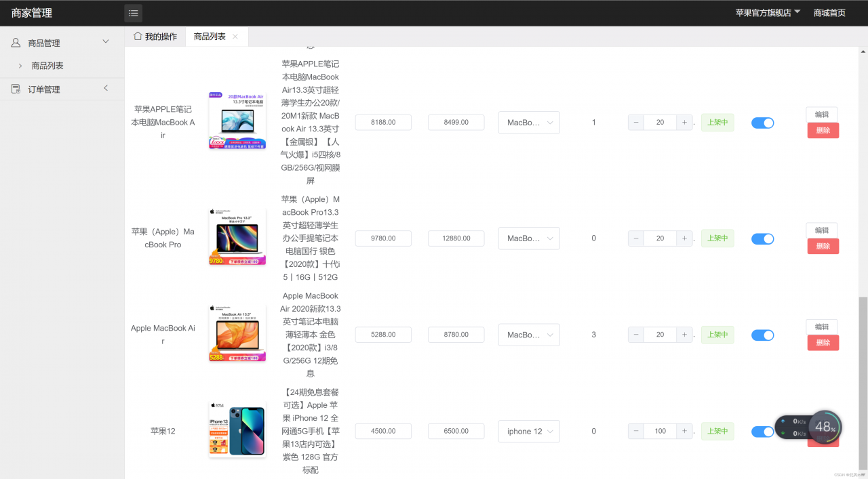Close the 商品列表 tab
The width and height of the screenshot is (868, 479).
[x=235, y=37]
